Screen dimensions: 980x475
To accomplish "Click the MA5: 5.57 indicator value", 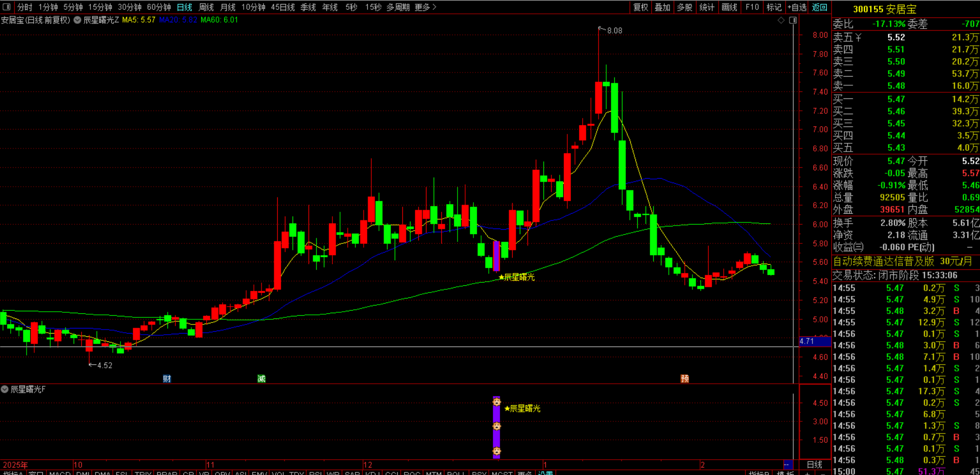I will click(139, 20).
